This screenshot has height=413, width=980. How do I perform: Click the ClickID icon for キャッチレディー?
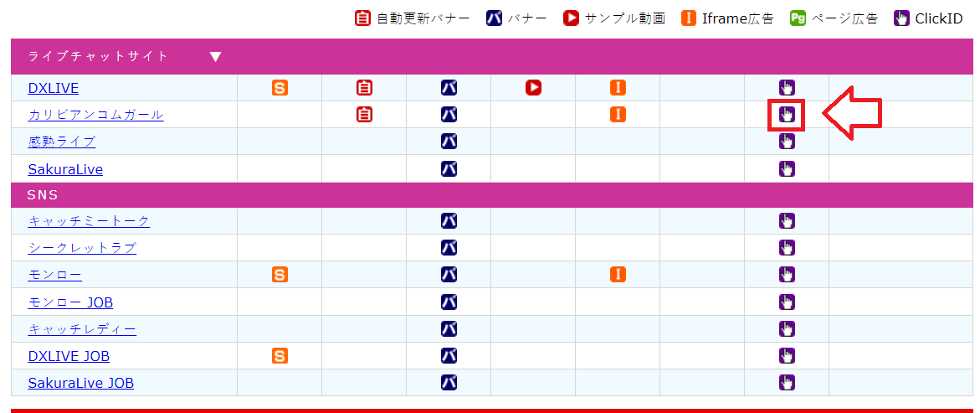pos(787,329)
